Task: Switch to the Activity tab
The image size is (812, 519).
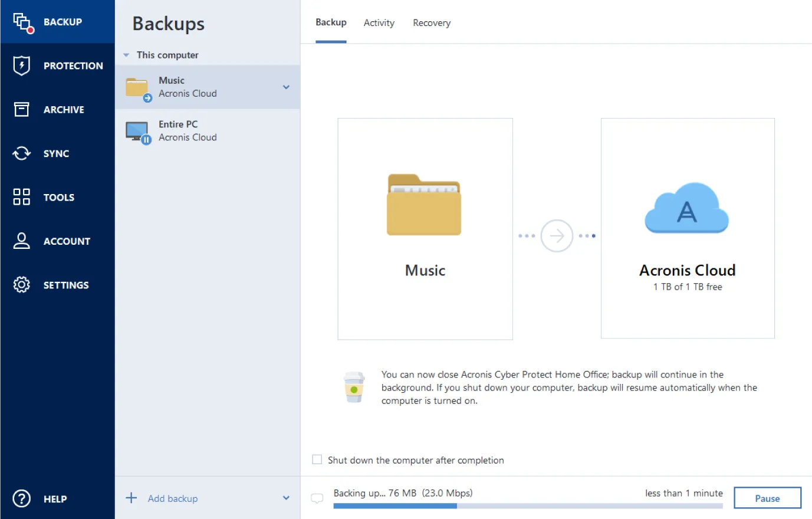Action: (x=379, y=23)
